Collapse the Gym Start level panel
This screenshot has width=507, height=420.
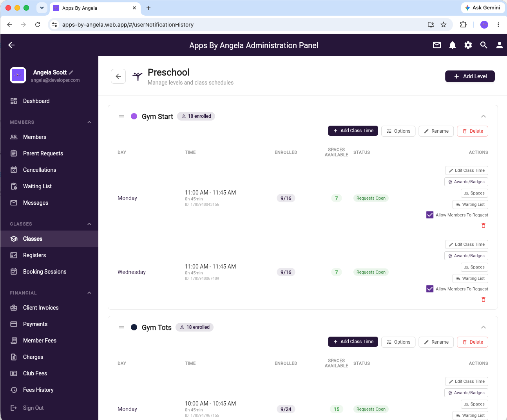coord(483,116)
